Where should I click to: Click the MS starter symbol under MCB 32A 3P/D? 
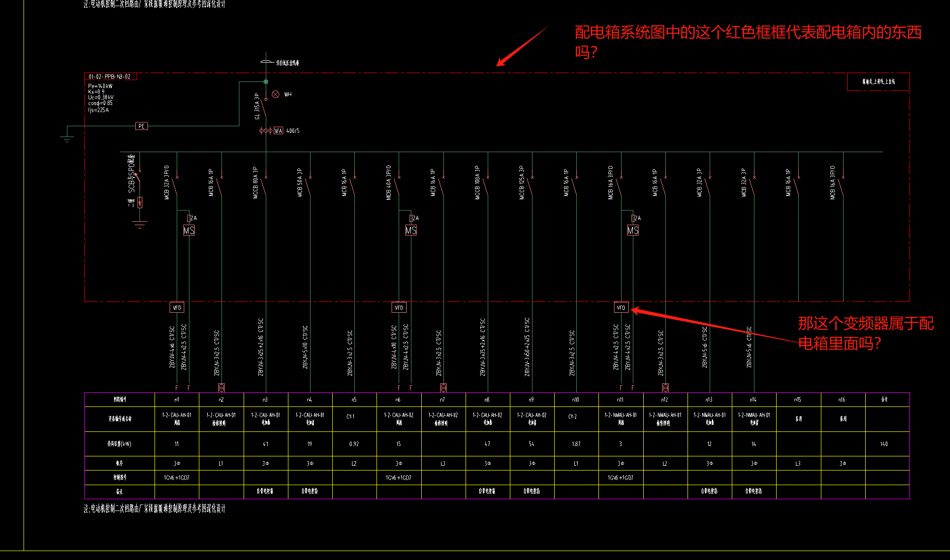point(189,230)
